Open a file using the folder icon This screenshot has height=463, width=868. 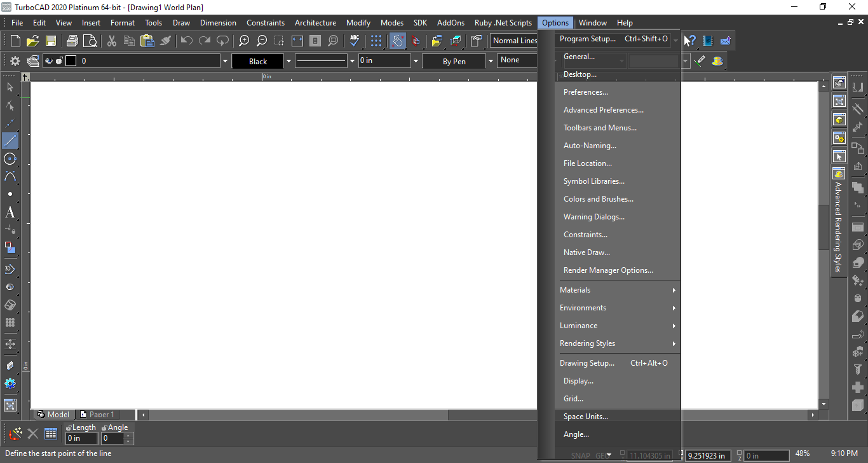tap(33, 41)
